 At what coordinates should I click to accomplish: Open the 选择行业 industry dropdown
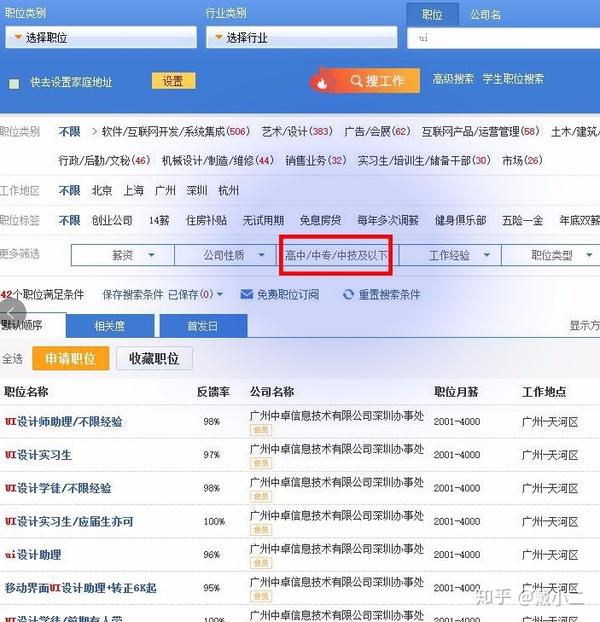301,37
